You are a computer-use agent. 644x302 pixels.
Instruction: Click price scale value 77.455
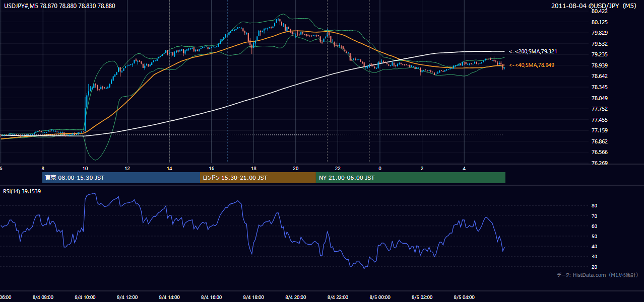click(x=599, y=120)
